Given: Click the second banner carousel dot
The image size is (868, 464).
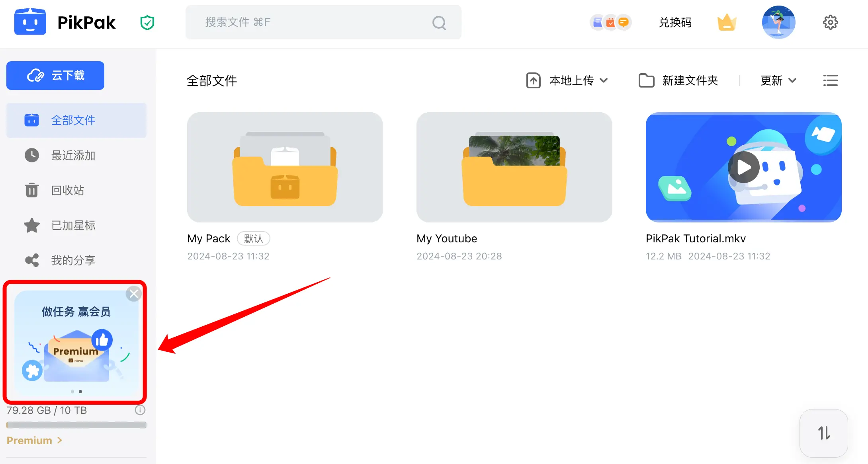Looking at the screenshot, I should [80, 392].
